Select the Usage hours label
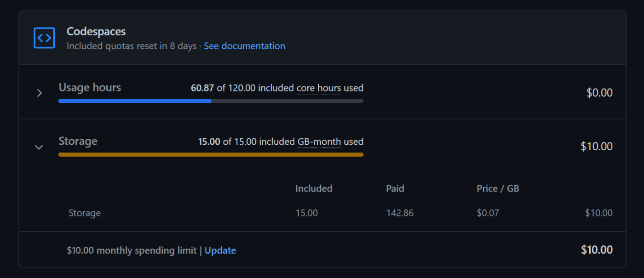This screenshot has height=278, width=644. pos(90,87)
